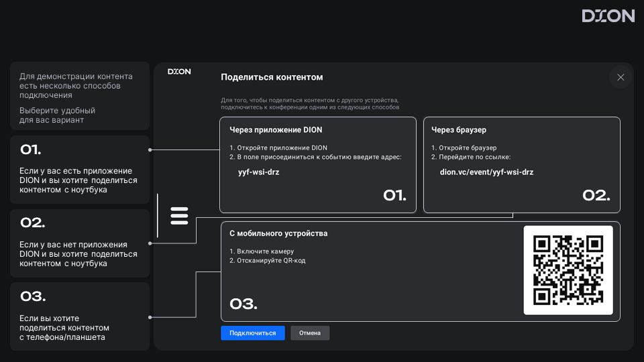Select the С мобильного устройства heading
The height and width of the screenshot is (362, 644).
(x=278, y=233)
